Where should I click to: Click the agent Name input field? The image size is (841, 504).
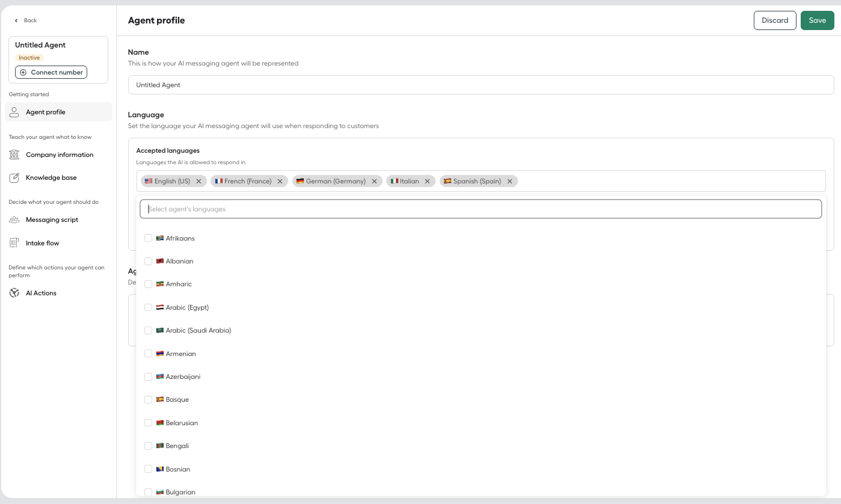[481, 85]
